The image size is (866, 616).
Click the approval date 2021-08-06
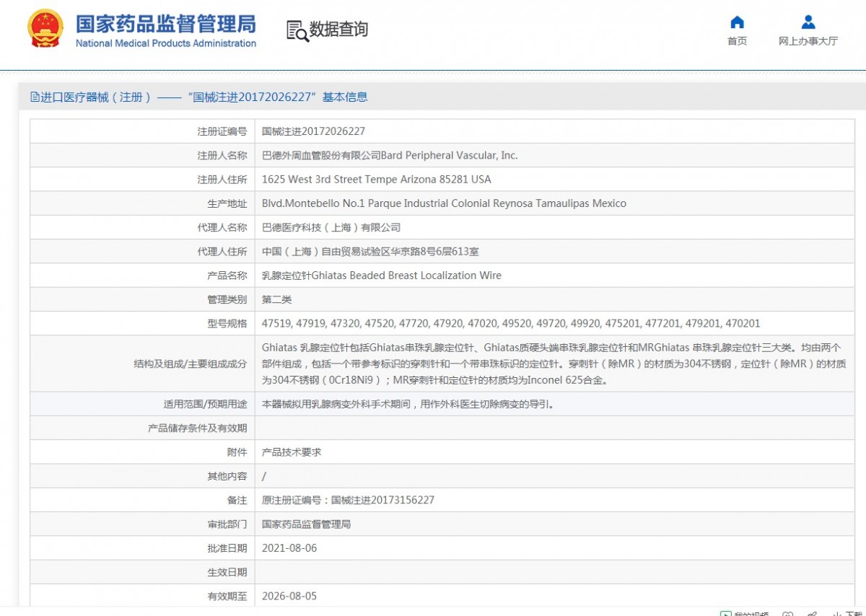(289, 548)
